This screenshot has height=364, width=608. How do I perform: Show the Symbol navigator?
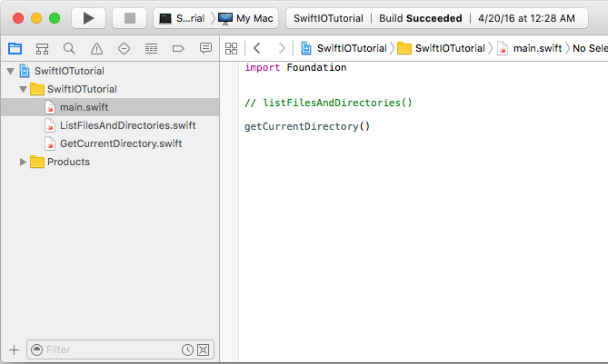[43, 48]
